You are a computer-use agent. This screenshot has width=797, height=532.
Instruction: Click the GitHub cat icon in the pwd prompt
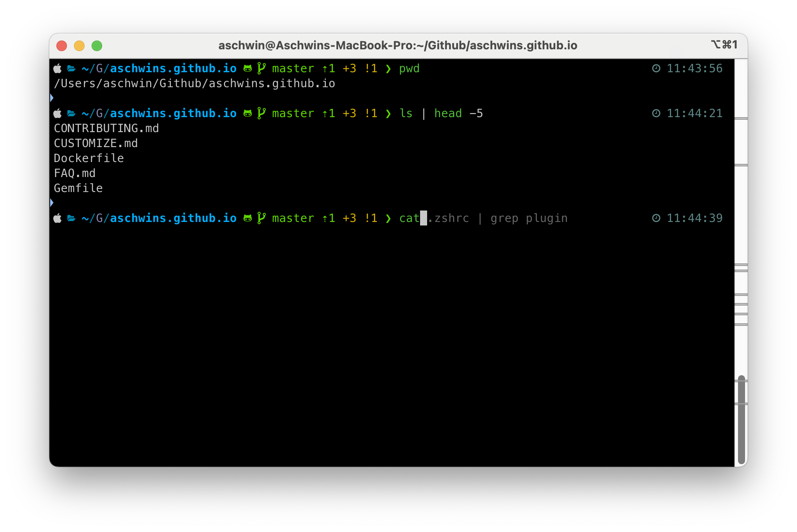tap(248, 68)
